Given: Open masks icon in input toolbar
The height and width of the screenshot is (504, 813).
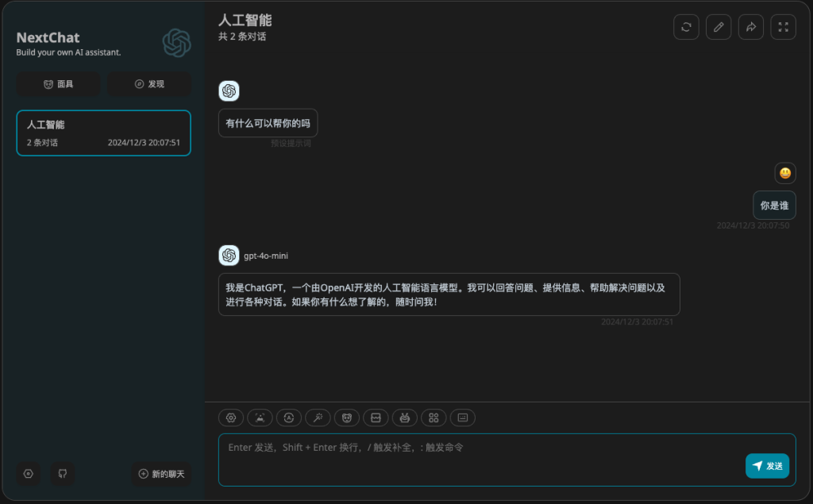Looking at the screenshot, I should coord(347,418).
